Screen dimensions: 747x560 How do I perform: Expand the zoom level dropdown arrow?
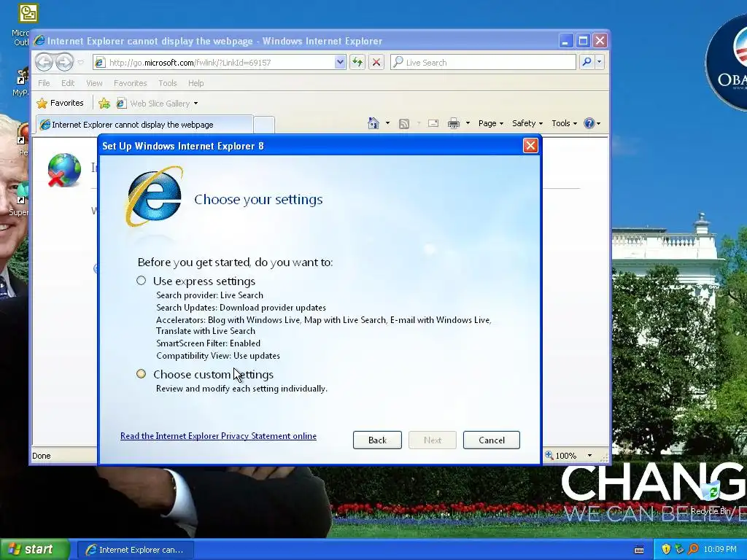[x=589, y=456]
